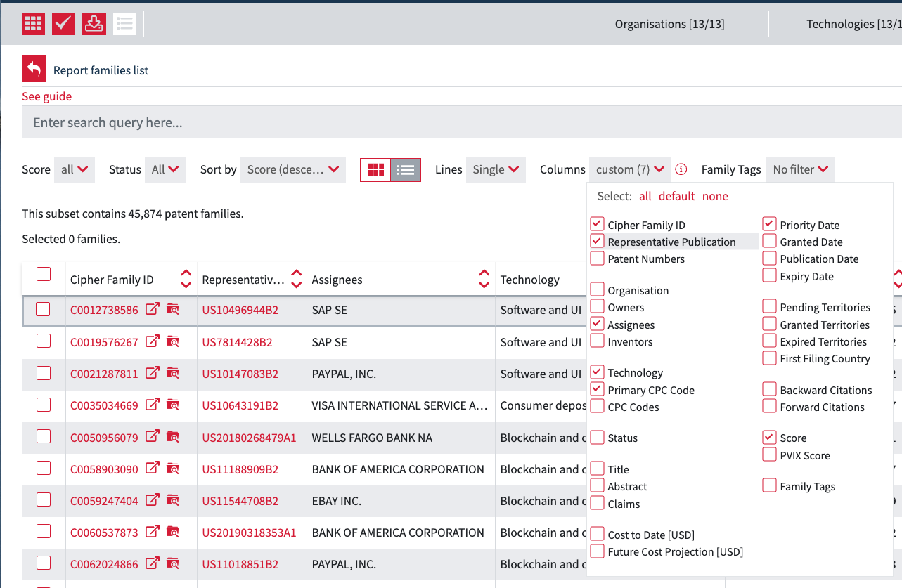Open C0021287811 external link icon

point(153,373)
